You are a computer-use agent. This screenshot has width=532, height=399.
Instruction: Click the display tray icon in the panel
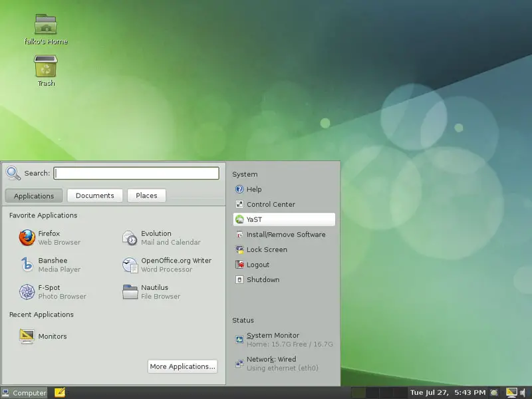tap(511, 392)
